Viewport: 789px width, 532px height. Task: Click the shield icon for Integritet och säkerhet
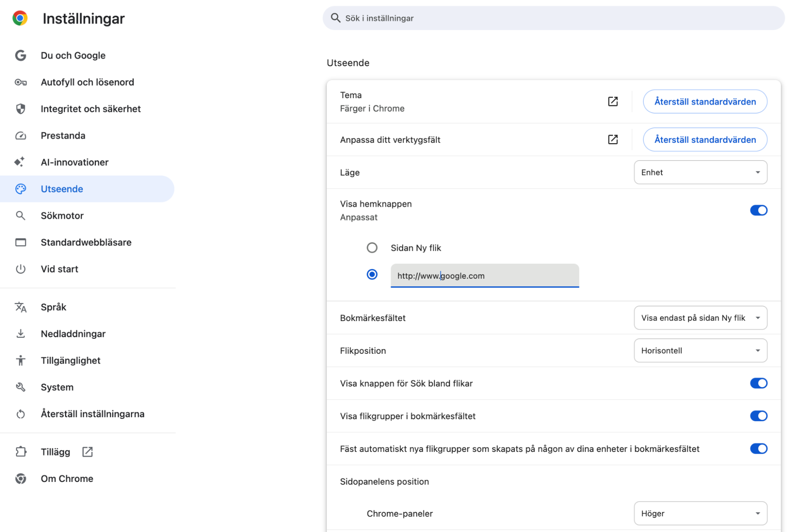21,109
